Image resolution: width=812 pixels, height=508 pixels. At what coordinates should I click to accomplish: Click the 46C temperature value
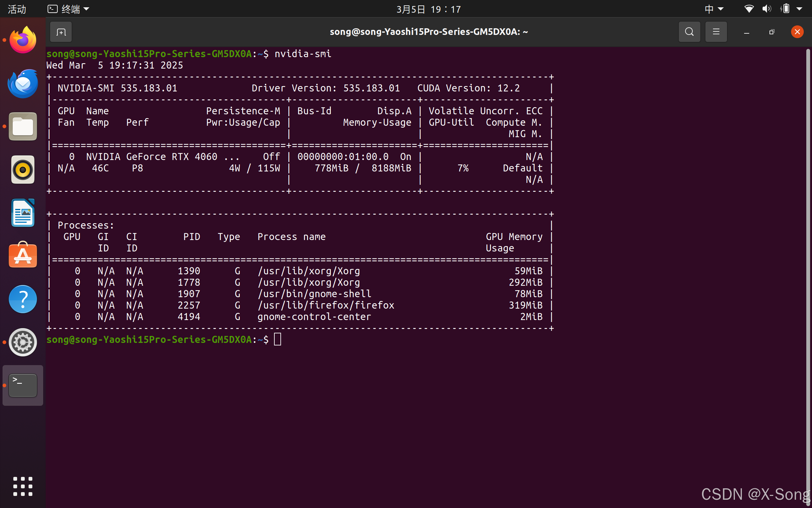tap(100, 168)
